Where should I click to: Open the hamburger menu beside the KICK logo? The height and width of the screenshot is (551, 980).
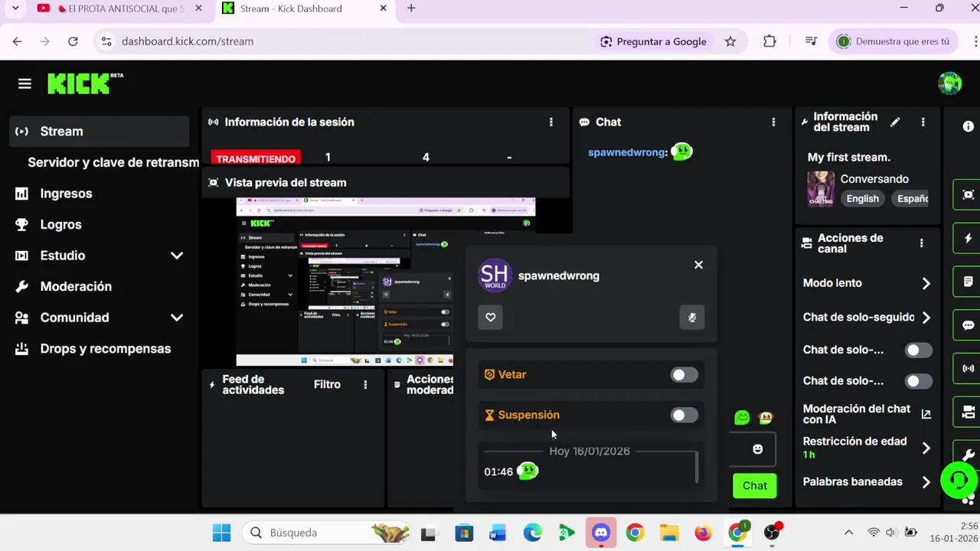coord(24,83)
